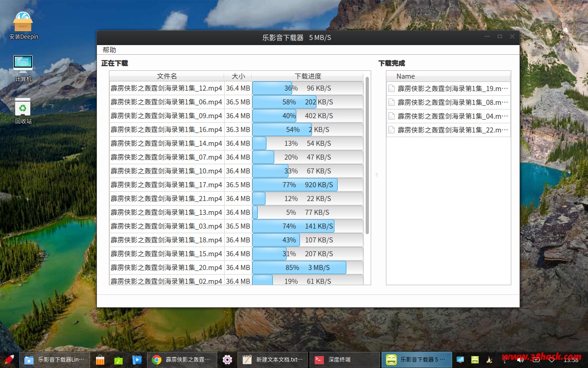
Task: Select downloading file 第1集_18.mp4
Action: coord(166,240)
